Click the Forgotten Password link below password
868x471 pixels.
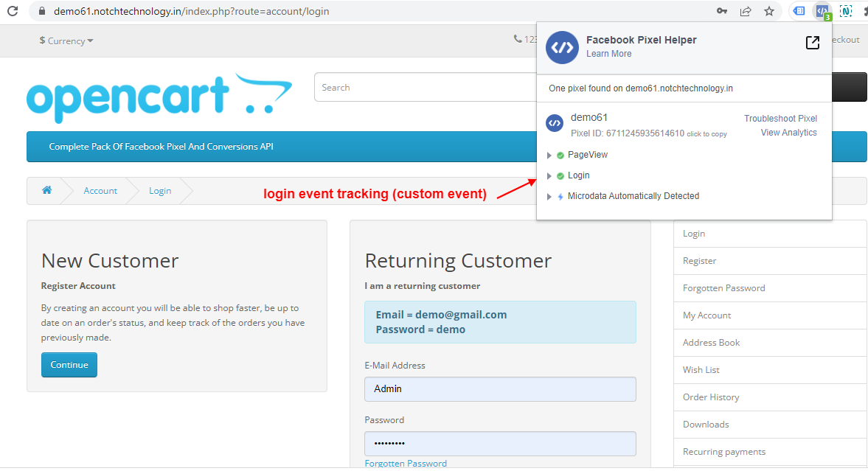(x=406, y=463)
